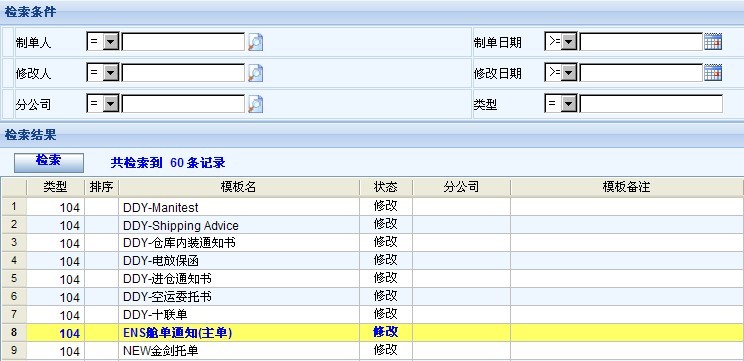744x361 pixels.
Task: Click 修改 status in DDY-Manitest row
Action: pyautogui.click(x=385, y=206)
